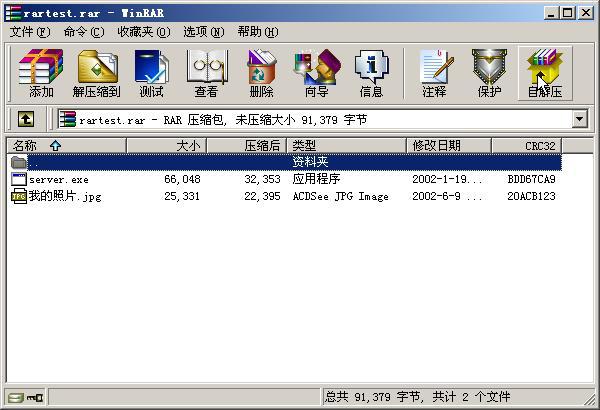Click the 注释 (Comment) toolbar icon
This screenshot has width=600, height=410.
pyautogui.click(x=435, y=73)
